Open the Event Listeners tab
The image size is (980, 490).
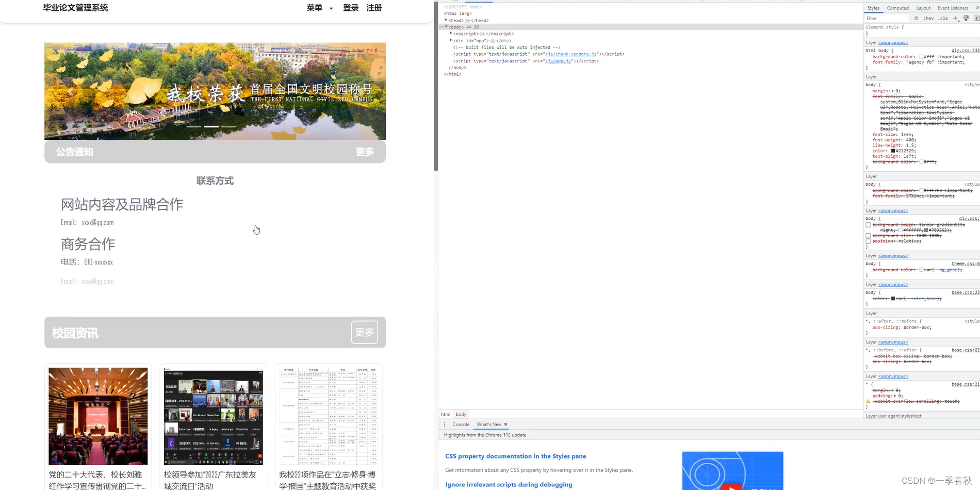pos(953,8)
